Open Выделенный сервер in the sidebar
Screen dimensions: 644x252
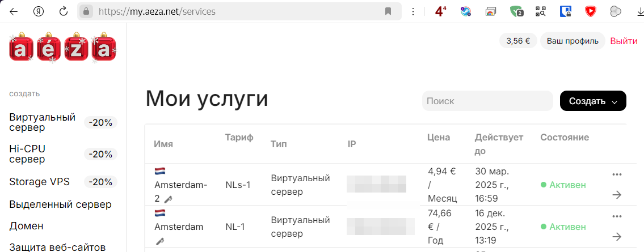point(60,204)
